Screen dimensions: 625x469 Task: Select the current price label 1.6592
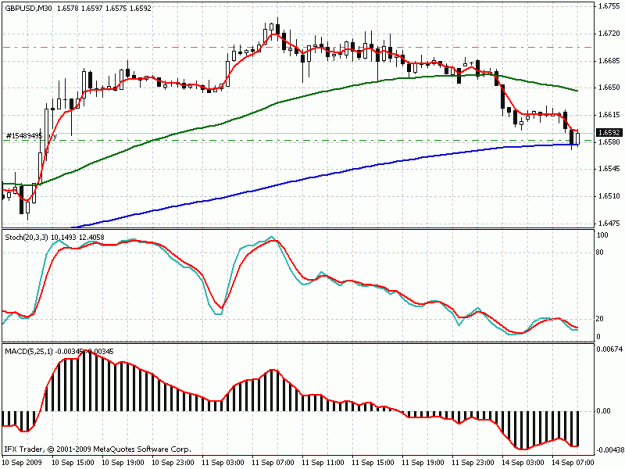(x=609, y=133)
